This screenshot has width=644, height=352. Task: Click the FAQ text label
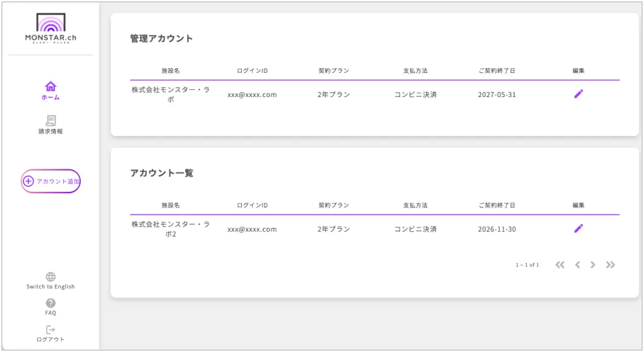(50, 313)
